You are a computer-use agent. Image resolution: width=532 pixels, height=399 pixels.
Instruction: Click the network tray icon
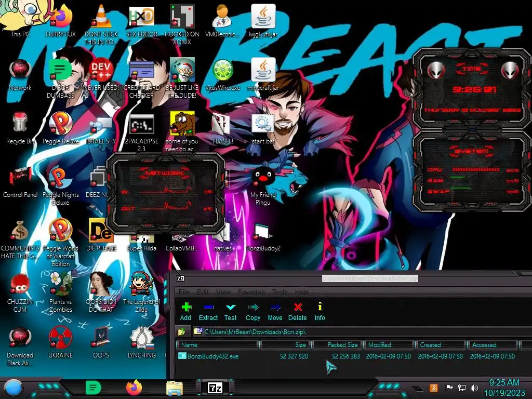point(461,388)
